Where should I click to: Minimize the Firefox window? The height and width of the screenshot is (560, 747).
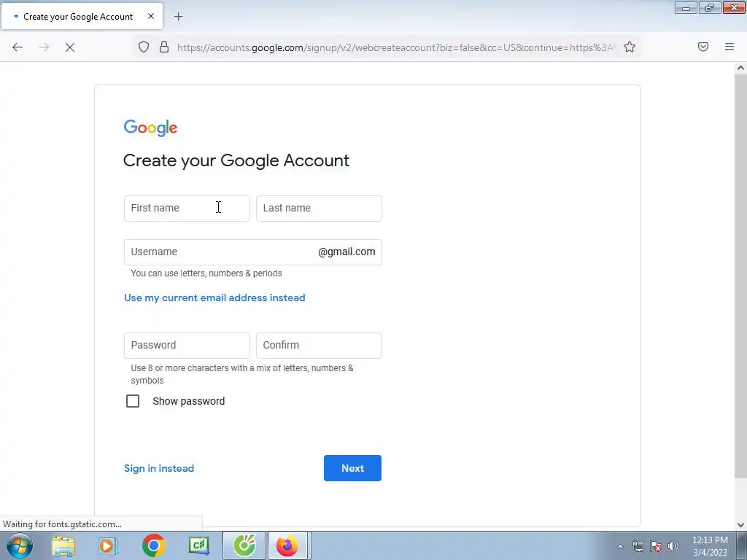686,7
